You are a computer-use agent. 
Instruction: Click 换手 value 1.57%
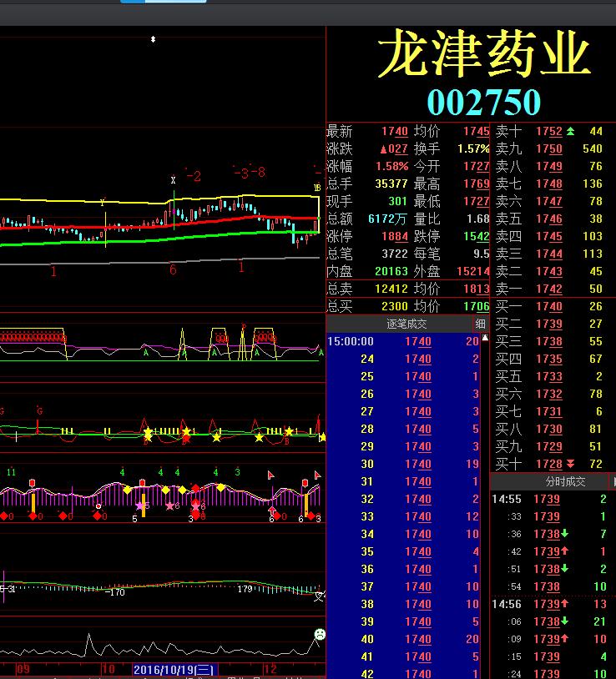tap(473, 149)
